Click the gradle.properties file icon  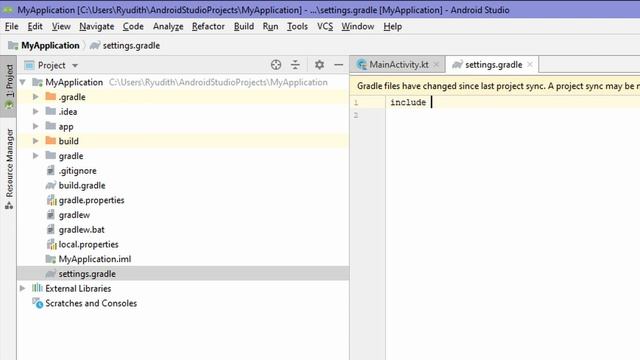point(51,200)
